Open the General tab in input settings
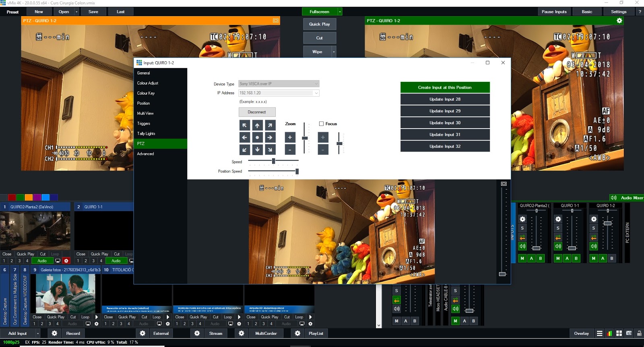Viewport: 644px width, 347px height. 161,73
